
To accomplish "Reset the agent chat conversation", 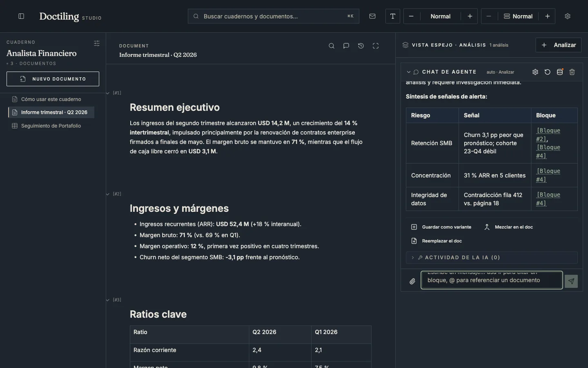I will (548, 72).
